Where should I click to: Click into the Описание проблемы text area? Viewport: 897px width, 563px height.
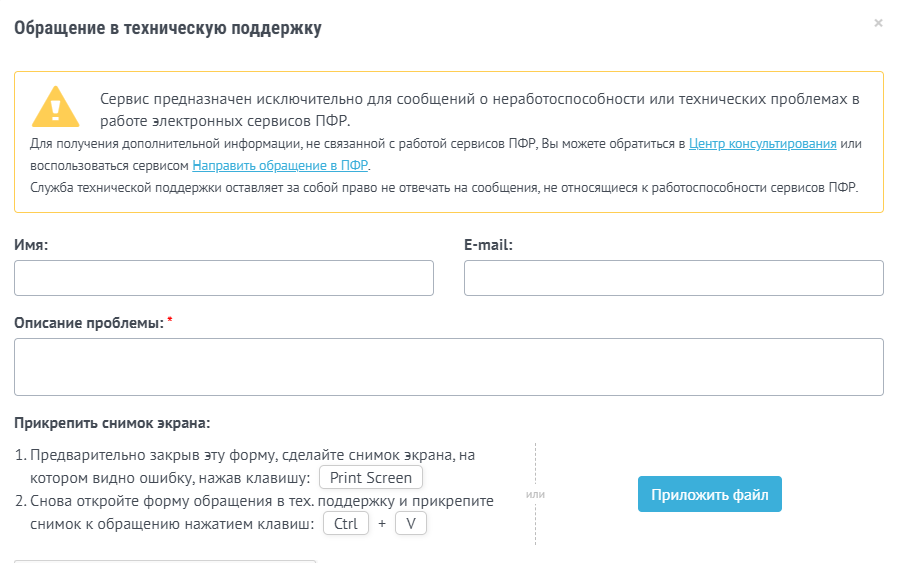point(449,367)
